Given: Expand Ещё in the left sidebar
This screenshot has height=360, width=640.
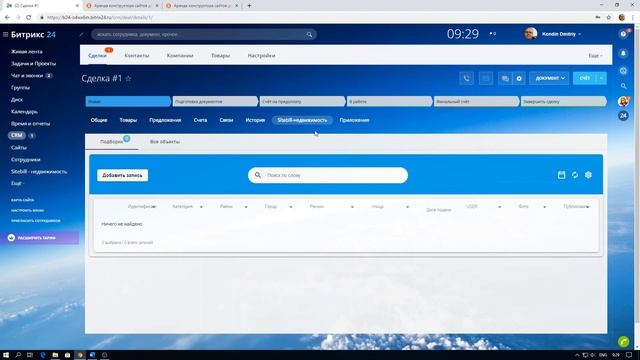Looking at the screenshot, I should click(17, 184).
